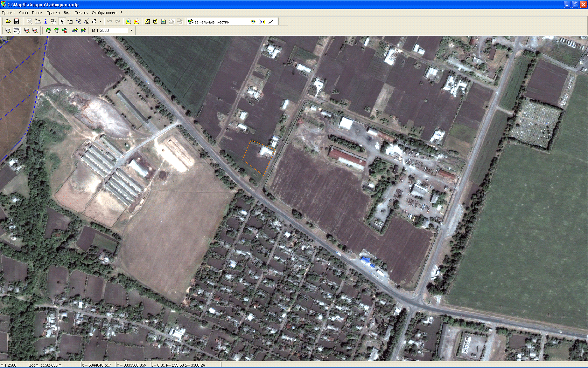This screenshot has height=368, width=588.
Task: Go to previous view extent
Action: click(75, 30)
